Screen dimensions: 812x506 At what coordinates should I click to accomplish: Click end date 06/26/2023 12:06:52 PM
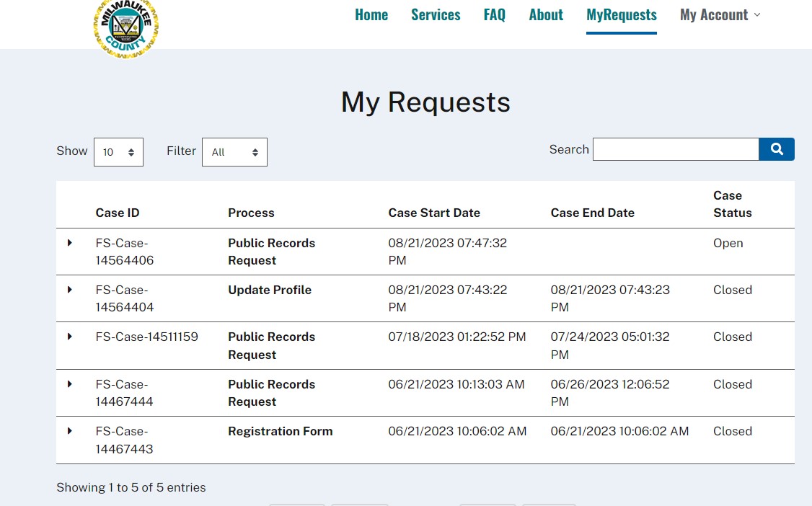pos(610,393)
